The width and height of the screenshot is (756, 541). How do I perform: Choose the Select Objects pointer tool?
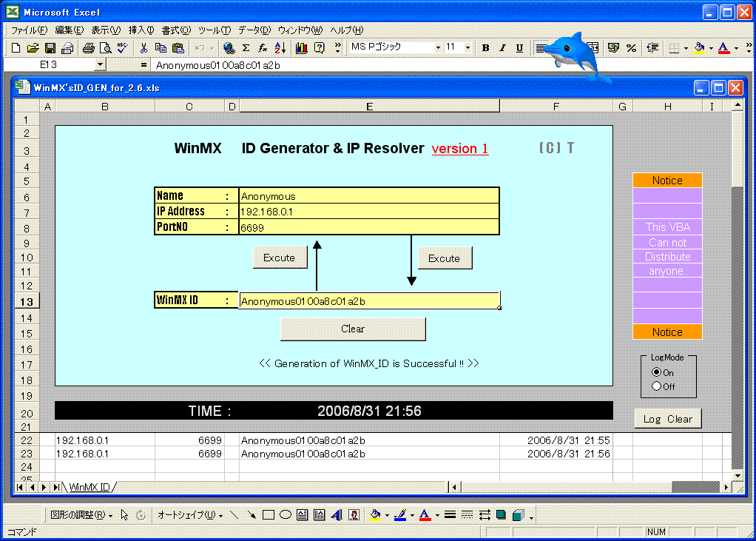(x=124, y=515)
